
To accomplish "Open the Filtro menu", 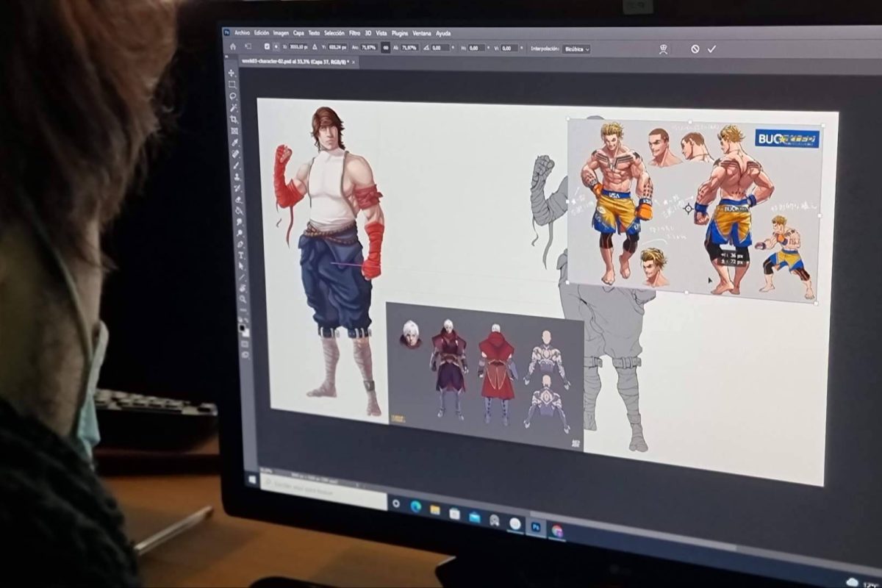I will (x=354, y=33).
